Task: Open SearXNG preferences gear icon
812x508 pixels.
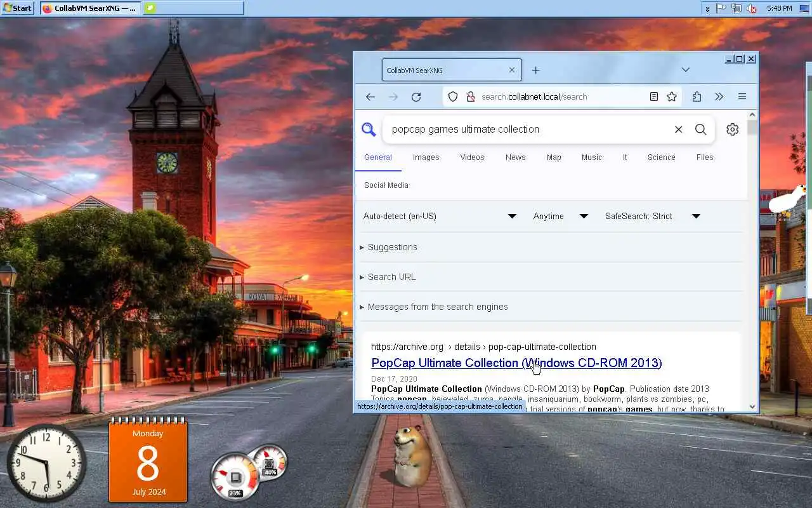Action: tap(732, 130)
